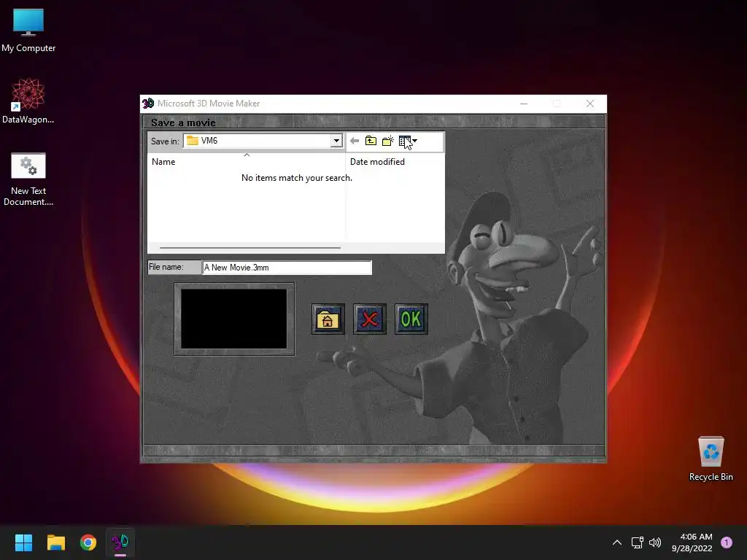Click the horizontal scrollbar in the file list
Image resolution: width=747 pixels, height=560 pixels.
click(250, 248)
